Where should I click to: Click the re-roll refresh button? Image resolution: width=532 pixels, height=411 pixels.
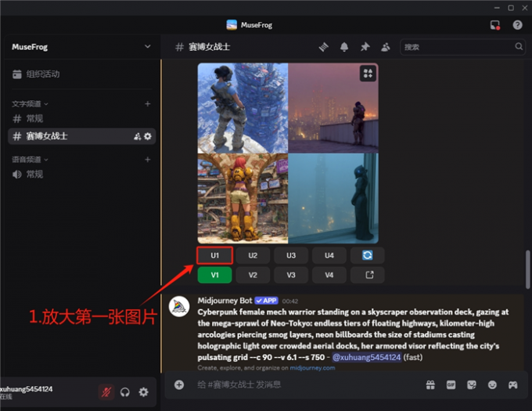coord(367,255)
